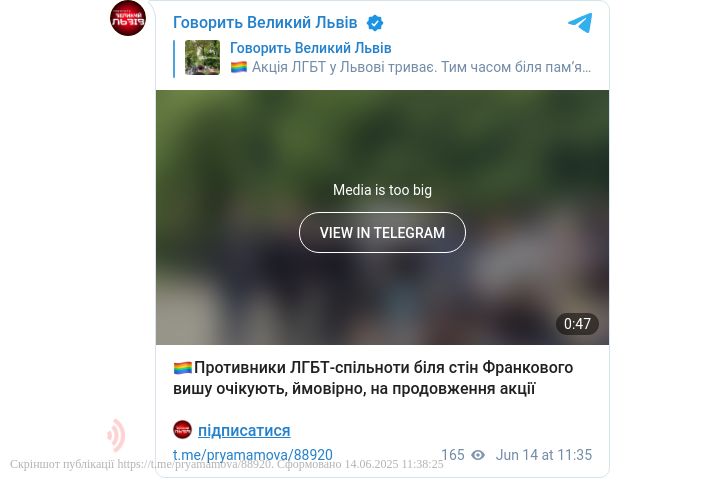Click the rainbow flag emoji in the caption

pos(183,368)
